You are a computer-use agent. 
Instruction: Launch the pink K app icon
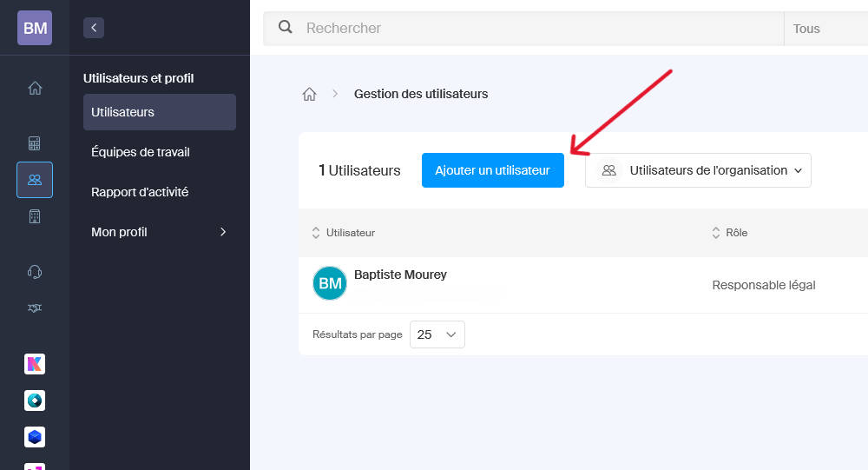[x=35, y=364]
